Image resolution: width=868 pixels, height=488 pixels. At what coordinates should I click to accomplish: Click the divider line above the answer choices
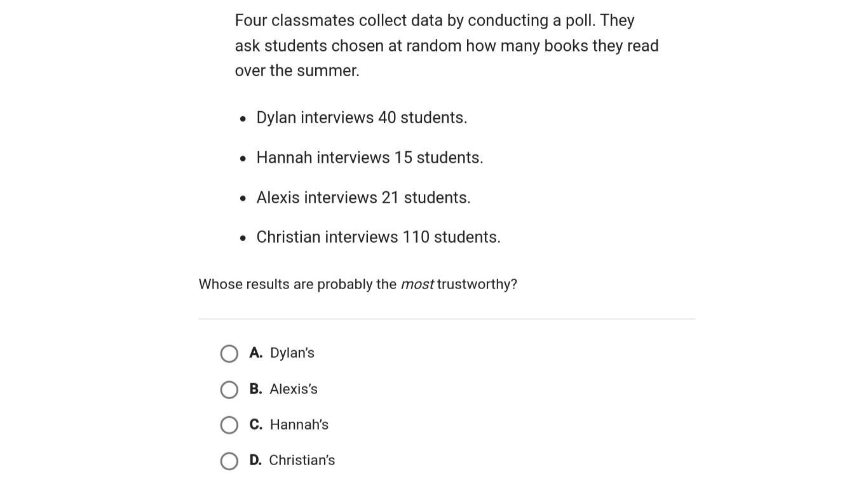point(447,319)
